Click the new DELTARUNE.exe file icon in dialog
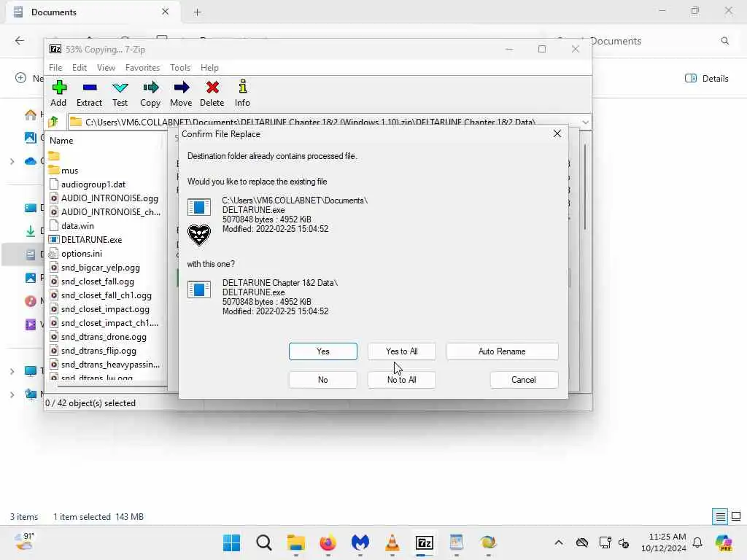 click(x=198, y=289)
